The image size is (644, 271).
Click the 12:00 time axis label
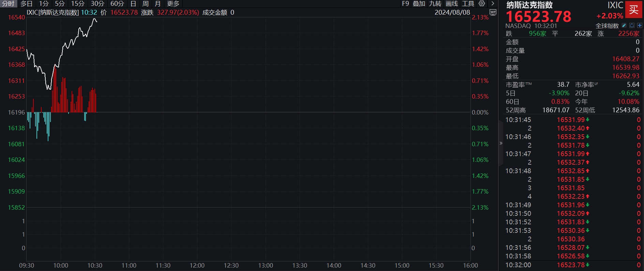coord(197,266)
